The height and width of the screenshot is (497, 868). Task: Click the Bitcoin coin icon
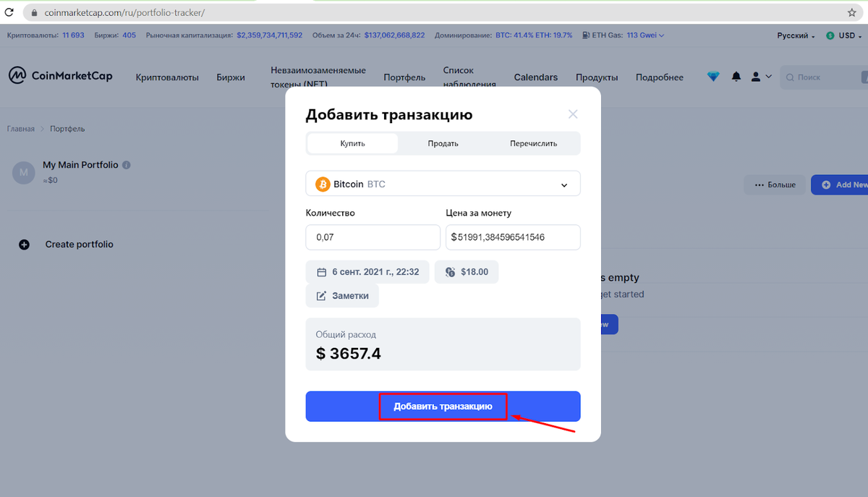pyautogui.click(x=323, y=184)
